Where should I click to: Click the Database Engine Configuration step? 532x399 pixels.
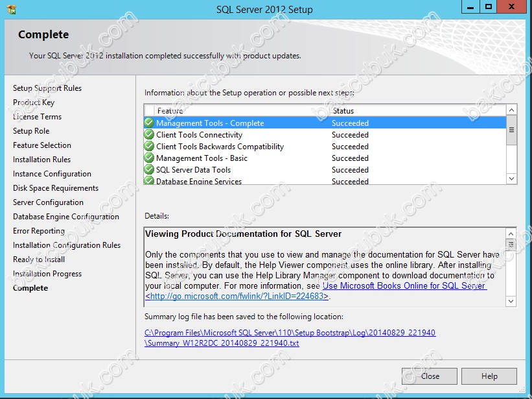click(66, 216)
